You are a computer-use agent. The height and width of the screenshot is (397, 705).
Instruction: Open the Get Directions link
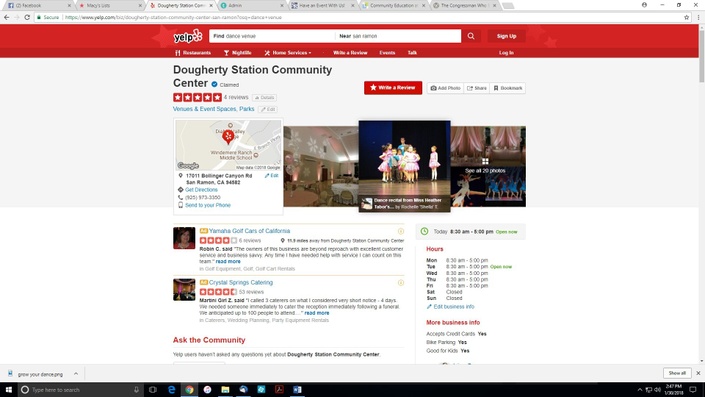[201, 190]
